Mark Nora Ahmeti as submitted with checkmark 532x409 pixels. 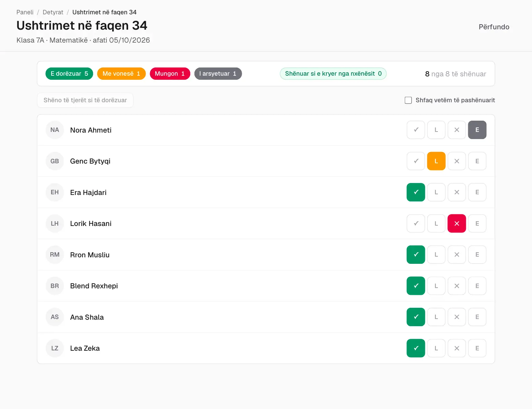coord(416,130)
